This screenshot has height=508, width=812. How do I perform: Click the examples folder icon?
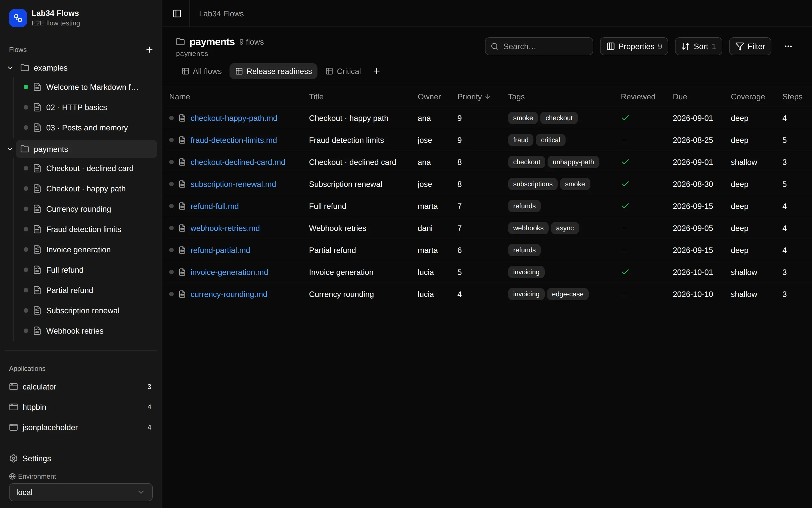(25, 67)
